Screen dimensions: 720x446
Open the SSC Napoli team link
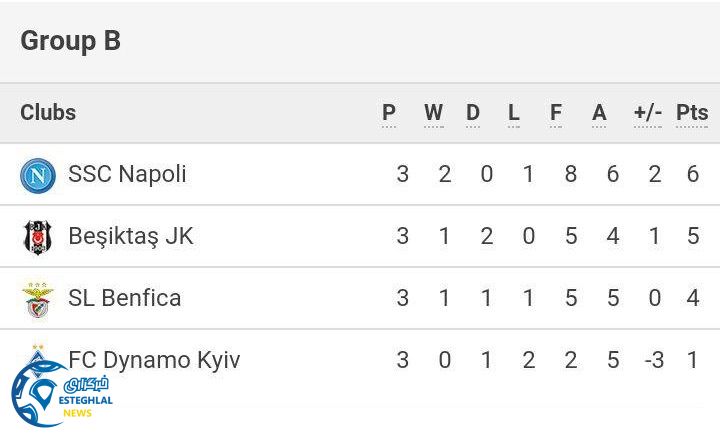[x=127, y=174]
